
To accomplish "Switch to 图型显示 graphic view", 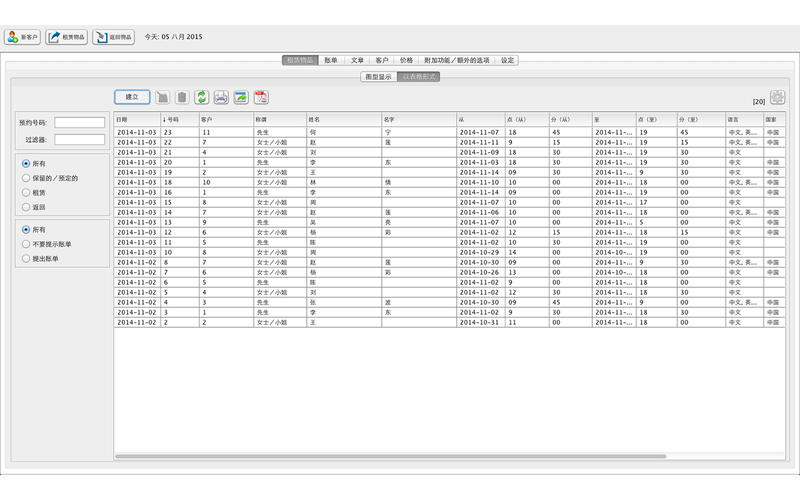I will tap(379, 77).
